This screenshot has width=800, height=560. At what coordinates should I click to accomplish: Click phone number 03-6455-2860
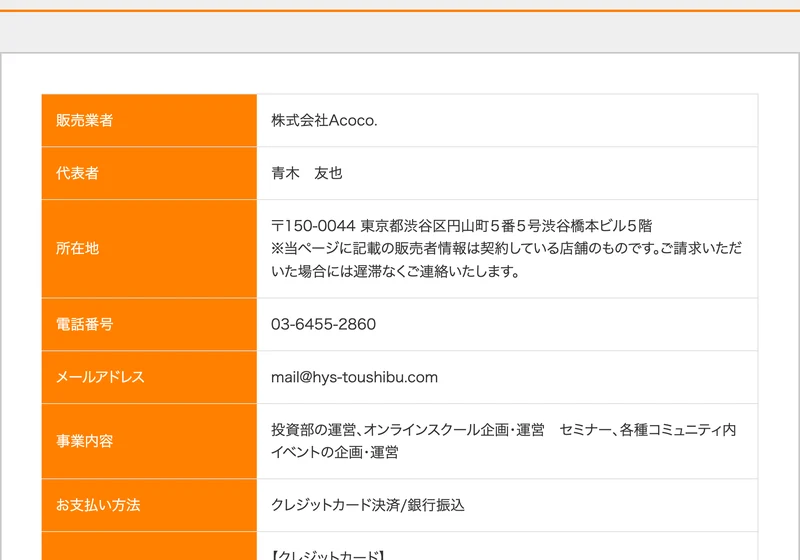tap(323, 324)
